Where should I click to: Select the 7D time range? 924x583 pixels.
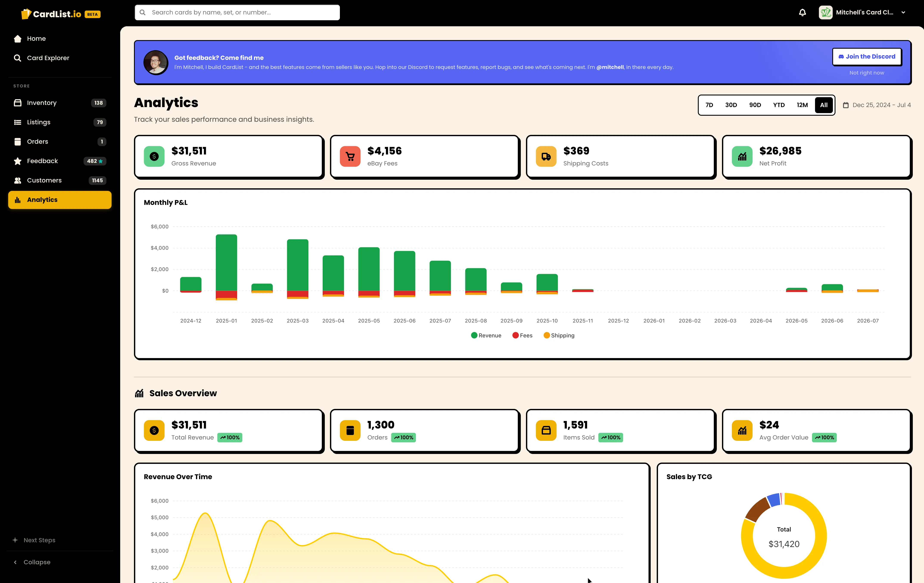click(709, 105)
